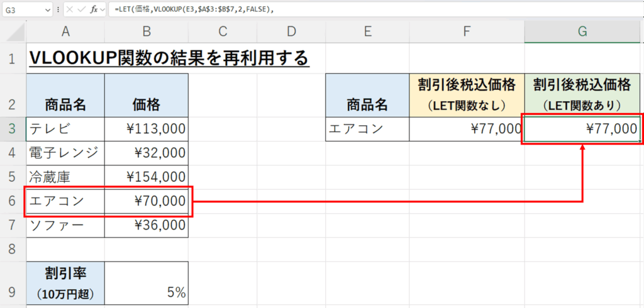
Task: Select cell E3 containing エアコン
Action: (x=367, y=129)
